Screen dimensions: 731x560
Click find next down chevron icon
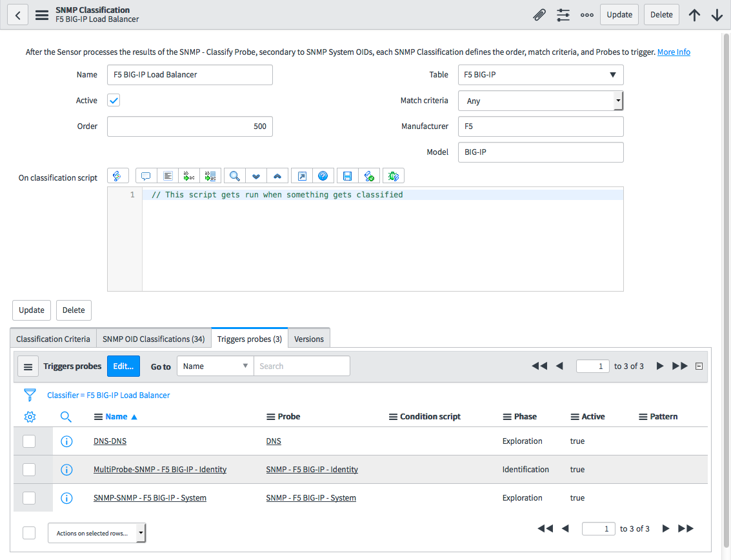pyautogui.click(x=256, y=175)
